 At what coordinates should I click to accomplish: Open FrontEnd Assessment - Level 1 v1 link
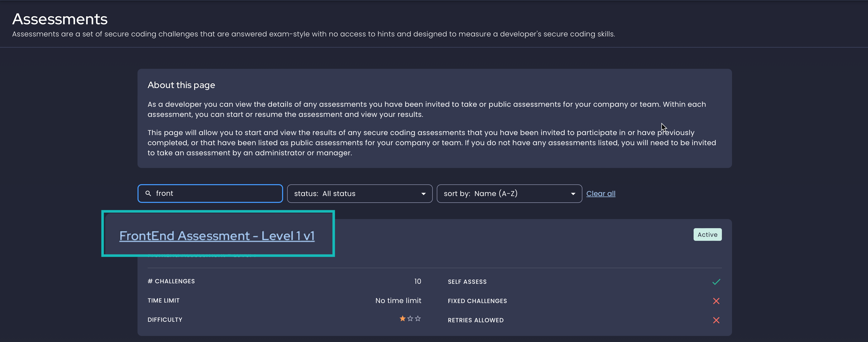pos(217,236)
